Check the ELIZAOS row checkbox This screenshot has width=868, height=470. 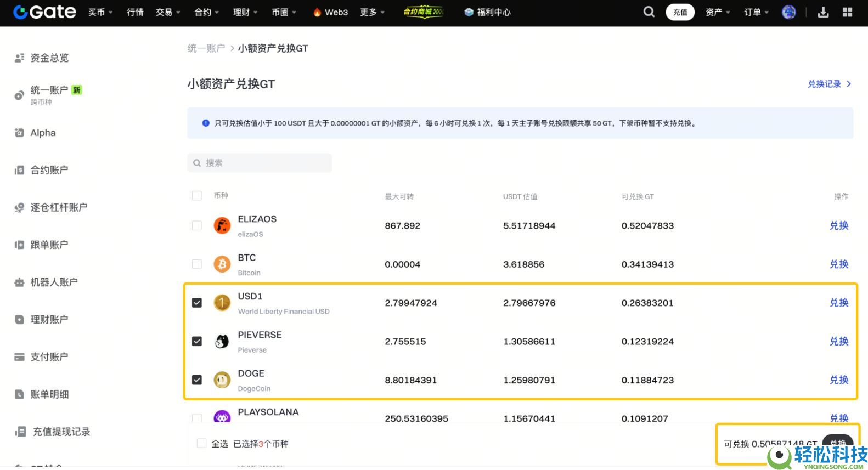(197, 225)
